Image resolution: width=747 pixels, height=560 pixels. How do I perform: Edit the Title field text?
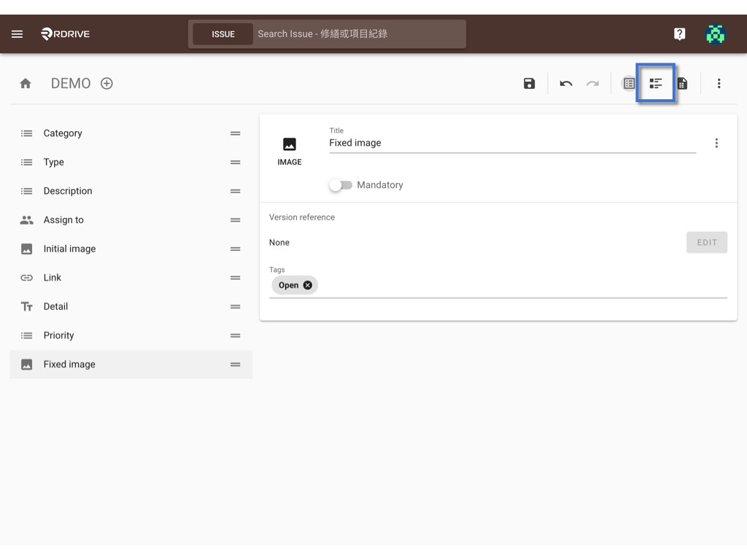coord(512,143)
